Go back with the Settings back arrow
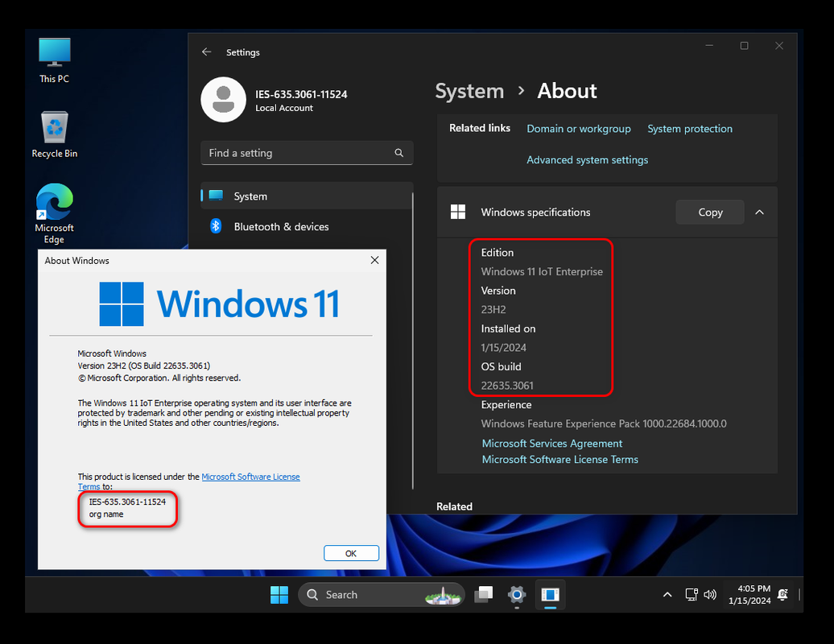Image resolution: width=834 pixels, height=644 pixels. click(x=206, y=52)
